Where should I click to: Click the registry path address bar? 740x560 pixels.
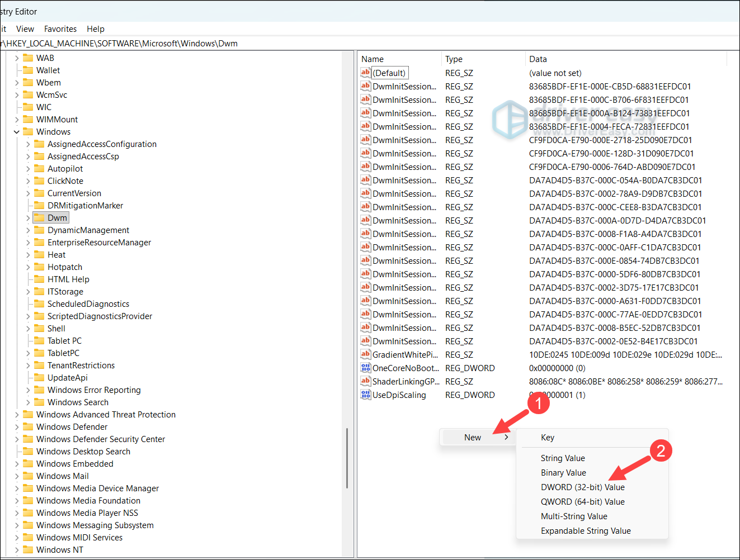click(370, 43)
